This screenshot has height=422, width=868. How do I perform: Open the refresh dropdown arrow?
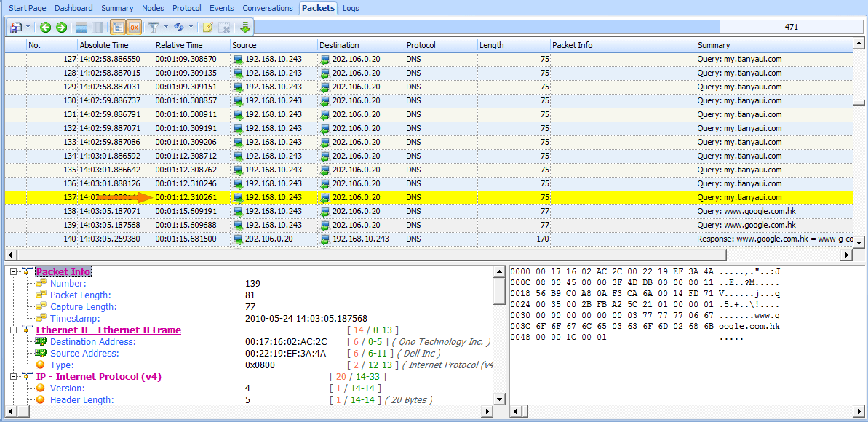click(191, 27)
